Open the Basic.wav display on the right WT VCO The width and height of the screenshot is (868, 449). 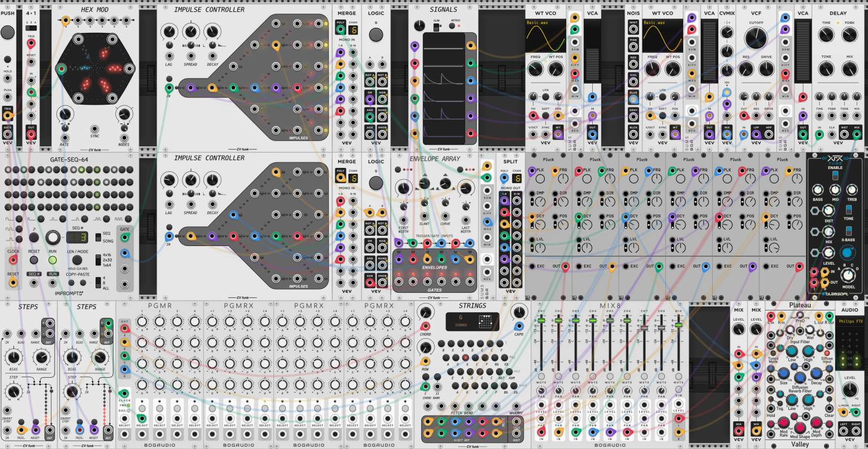coord(662,36)
